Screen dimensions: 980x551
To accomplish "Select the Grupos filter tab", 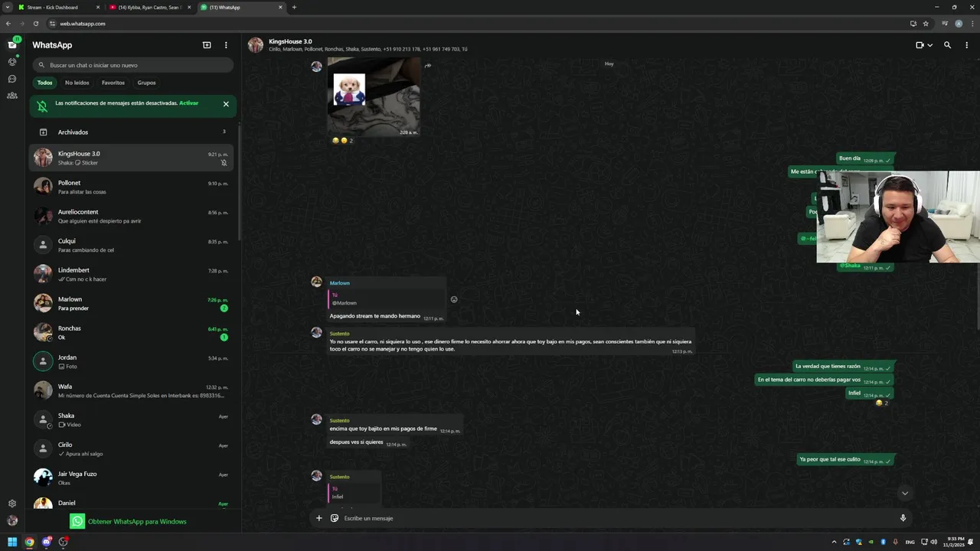I will point(146,83).
